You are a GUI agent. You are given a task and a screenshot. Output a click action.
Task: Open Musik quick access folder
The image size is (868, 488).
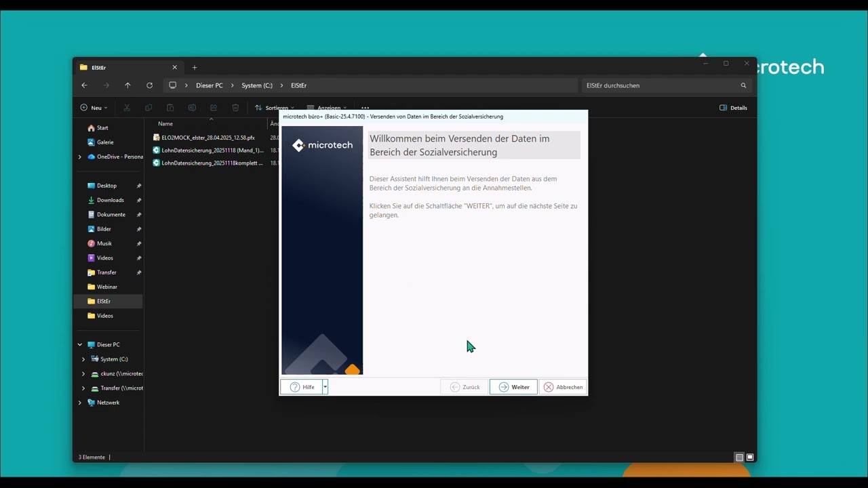104,243
